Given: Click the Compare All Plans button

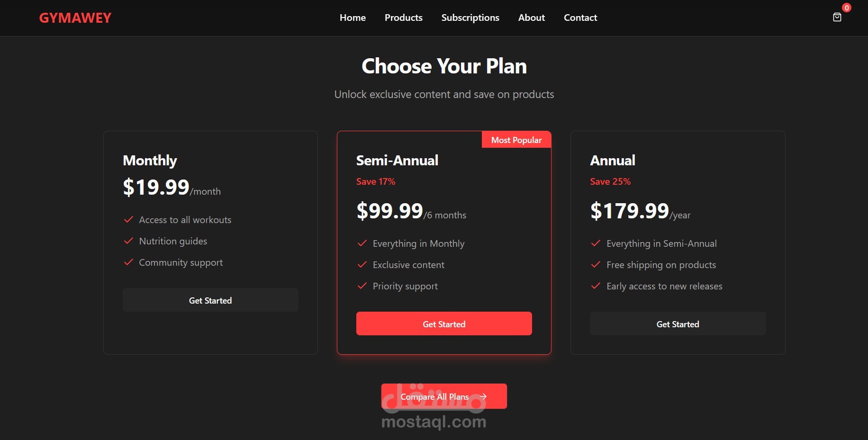Looking at the screenshot, I should coord(434,396).
